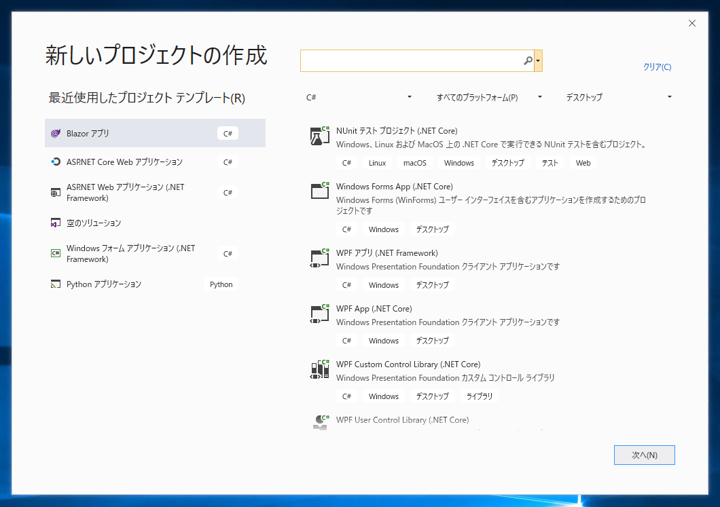Image resolution: width=720 pixels, height=507 pixels.
Task: Click the デスクトップ tag under WPF App (.NET Core)
Action: (432, 341)
